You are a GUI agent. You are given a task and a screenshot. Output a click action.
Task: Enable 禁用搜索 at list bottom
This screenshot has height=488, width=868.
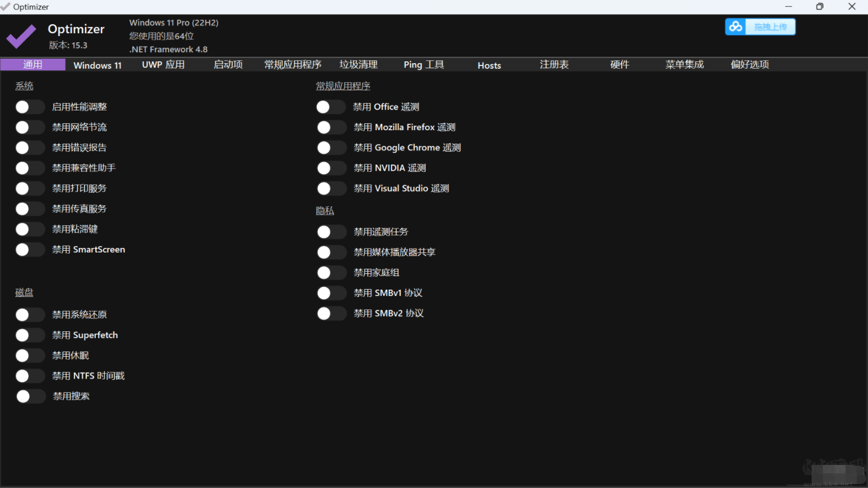coord(30,396)
